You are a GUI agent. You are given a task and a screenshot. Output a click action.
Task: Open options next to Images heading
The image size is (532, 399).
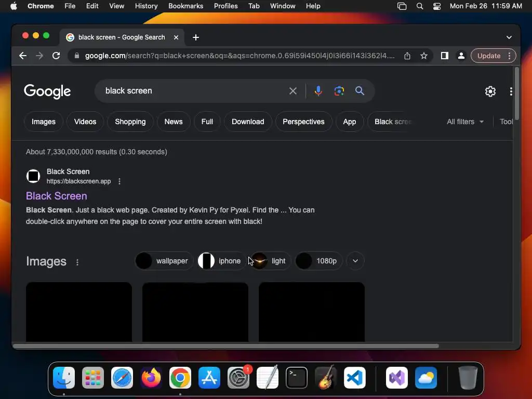pyautogui.click(x=77, y=262)
